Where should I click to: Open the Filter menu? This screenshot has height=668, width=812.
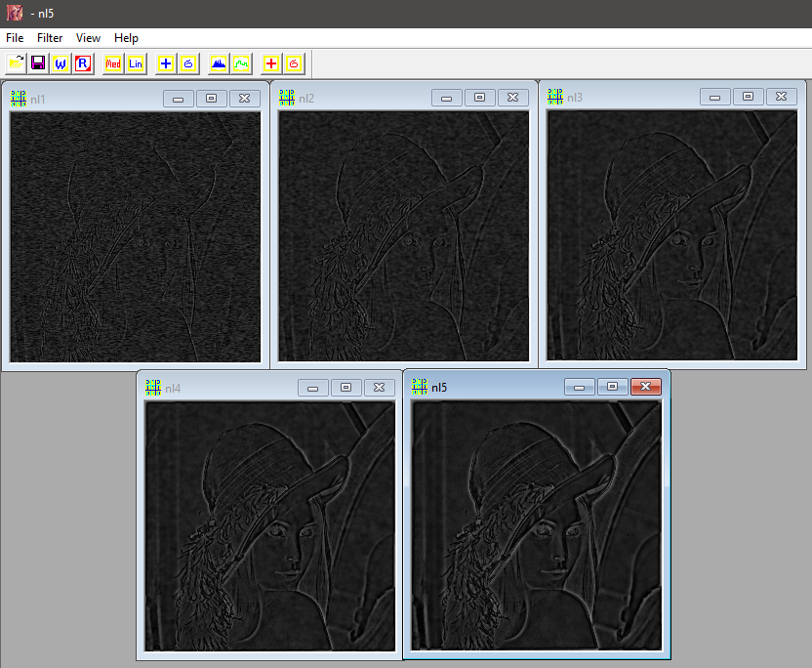tap(50, 38)
